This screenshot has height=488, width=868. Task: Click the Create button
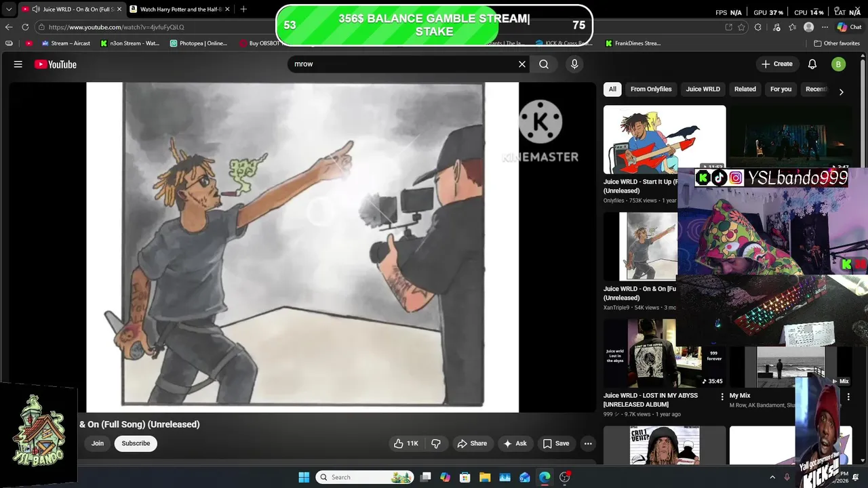[x=777, y=64]
